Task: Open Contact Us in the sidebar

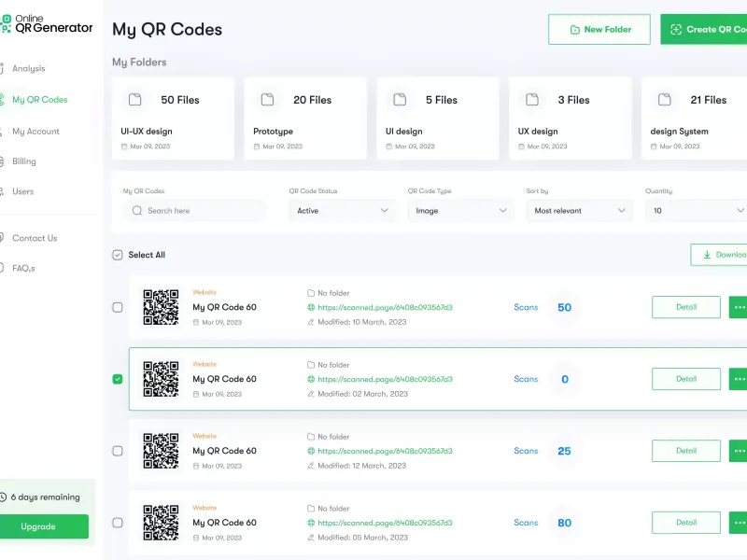Action: (x=35, y=238)
